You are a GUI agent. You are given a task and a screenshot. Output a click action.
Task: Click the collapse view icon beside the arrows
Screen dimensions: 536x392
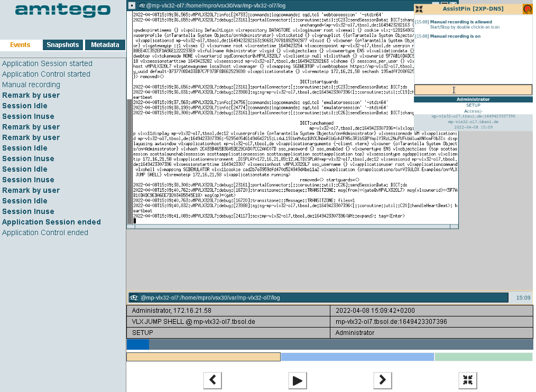point(467,380)
